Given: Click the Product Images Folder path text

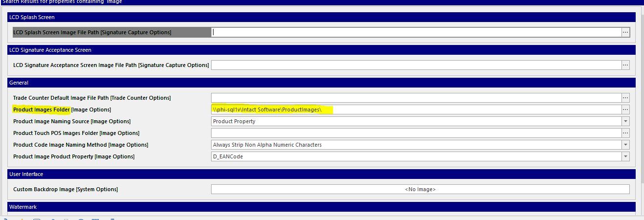Looking at the screenshot, I should click(x=267, y=110).
